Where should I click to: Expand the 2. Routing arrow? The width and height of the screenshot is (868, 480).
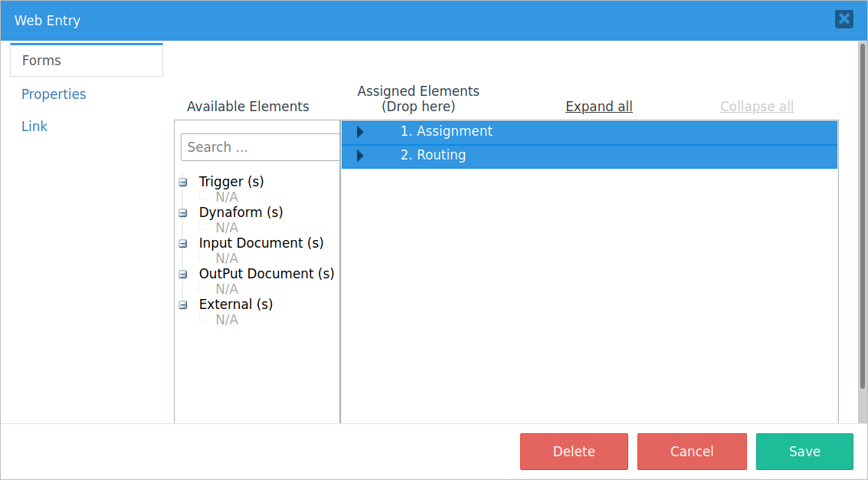(x=360, y=156)
